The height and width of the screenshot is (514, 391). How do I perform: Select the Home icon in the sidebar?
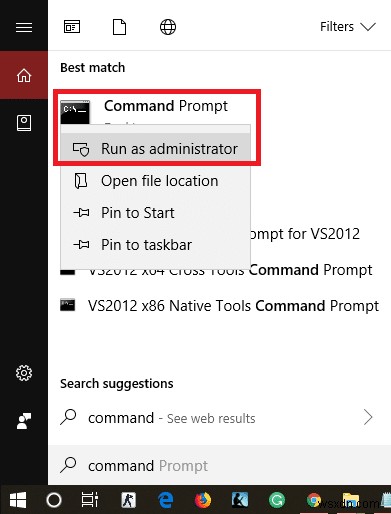click(24, 75)
